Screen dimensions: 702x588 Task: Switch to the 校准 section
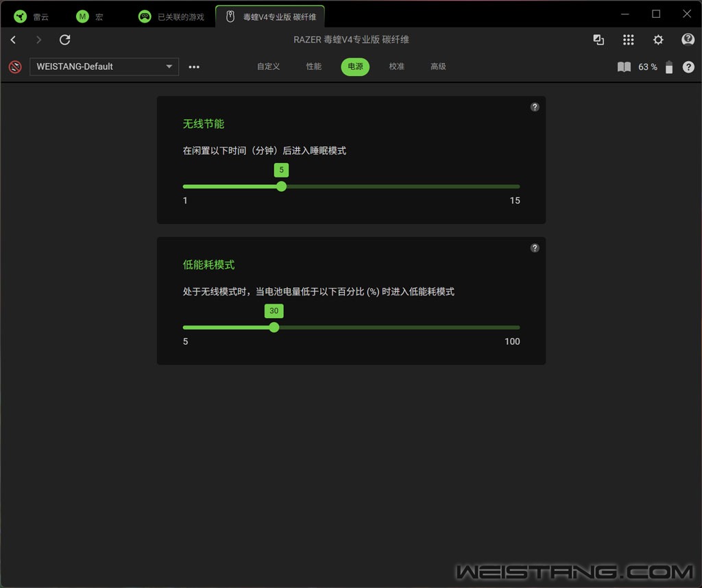tap(397, 66)
